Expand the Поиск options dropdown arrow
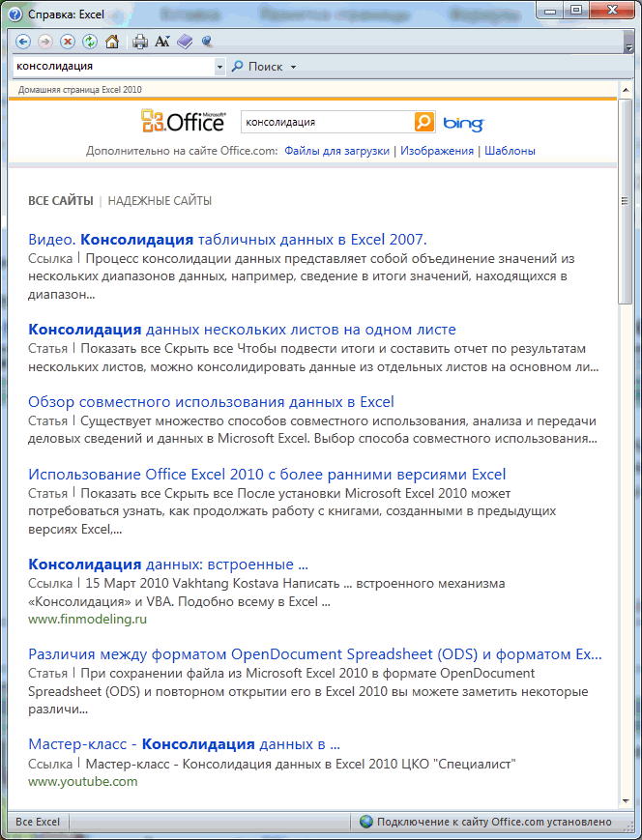Image resolution: width=642 pixels, height=840 pixels. pyautogui.click(x=293, y=67)
